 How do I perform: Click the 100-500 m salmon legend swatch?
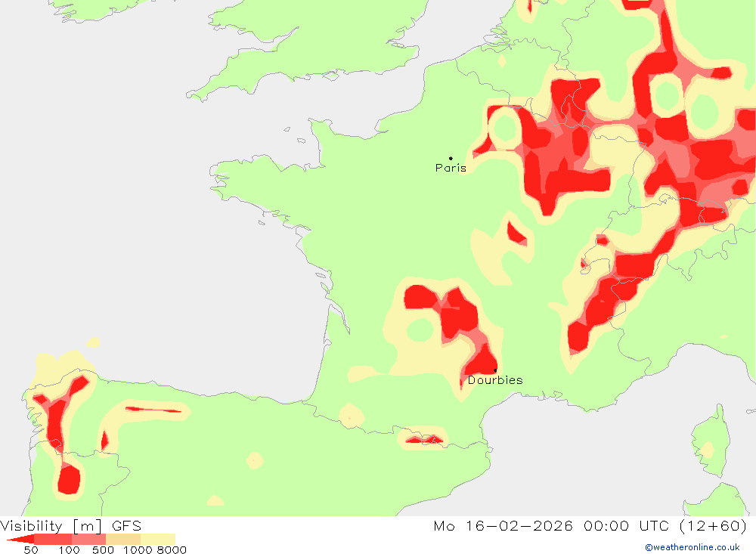tap(88, 539)
